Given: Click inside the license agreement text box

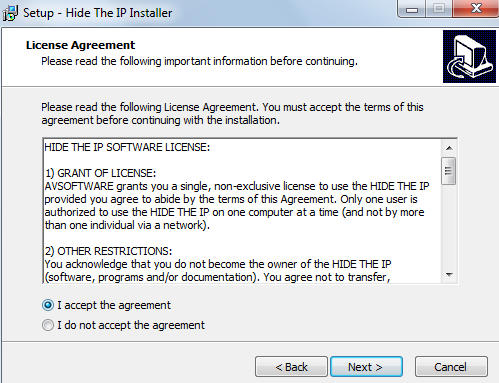Looking at the screenshot, I should [242, 211].
